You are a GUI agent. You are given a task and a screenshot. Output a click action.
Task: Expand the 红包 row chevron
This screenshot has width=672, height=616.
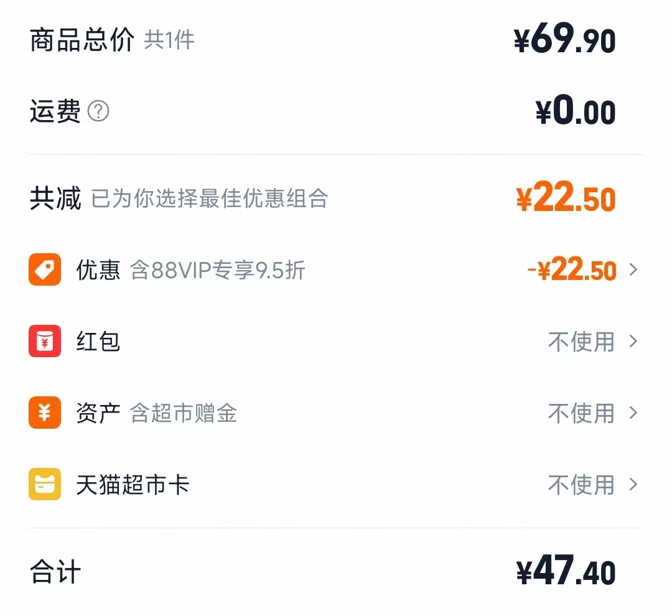[633, 341]
